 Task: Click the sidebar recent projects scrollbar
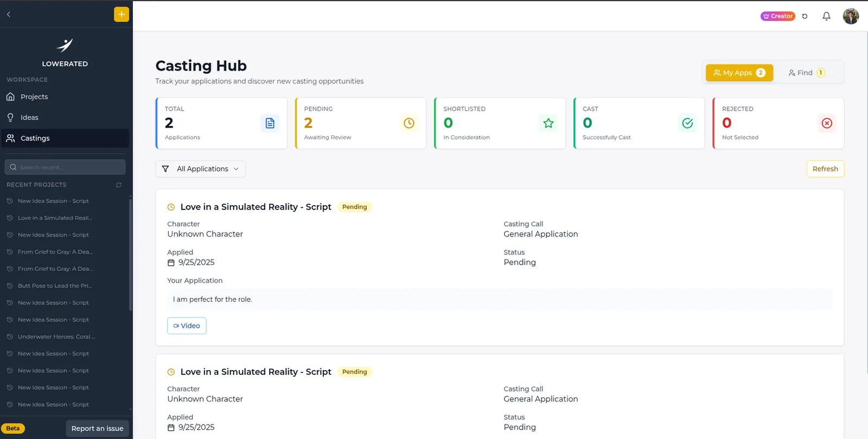point(130,255)
